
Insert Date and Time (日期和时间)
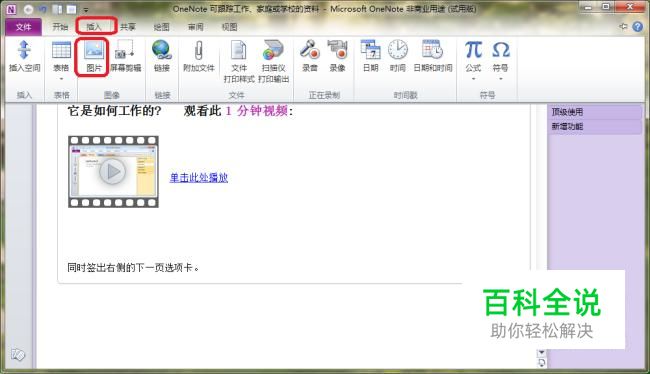(432, 57)
